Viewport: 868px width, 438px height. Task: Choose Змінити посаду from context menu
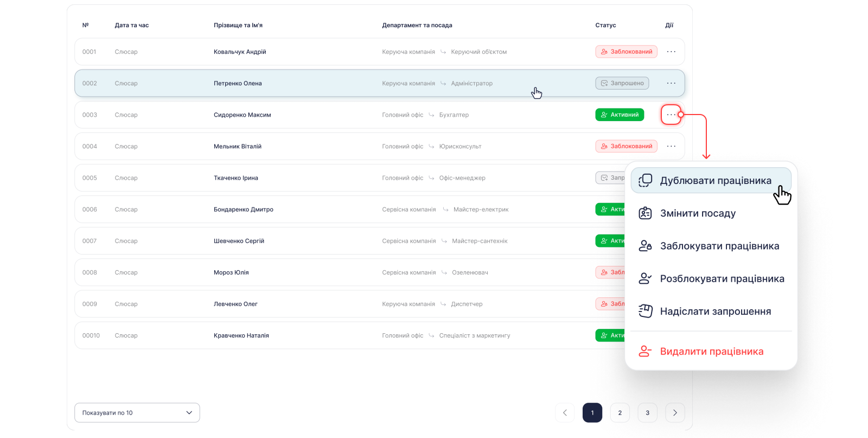coord(711,213)
